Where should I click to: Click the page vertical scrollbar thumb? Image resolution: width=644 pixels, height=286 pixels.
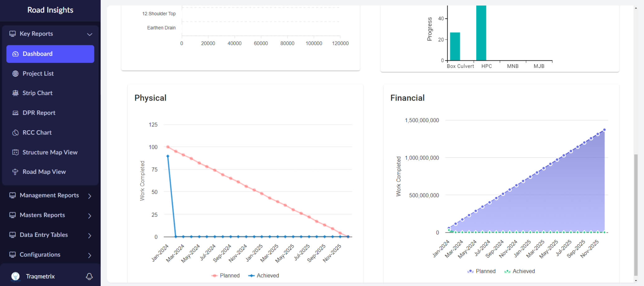[x=636, y=214]
